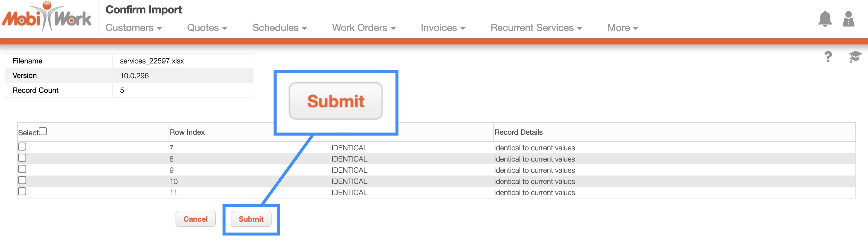Viewport: 868px width, 251px height.
Task: Click the small Submit button beside Cancel
Action: pyautogui.click(x=251, y=219)
